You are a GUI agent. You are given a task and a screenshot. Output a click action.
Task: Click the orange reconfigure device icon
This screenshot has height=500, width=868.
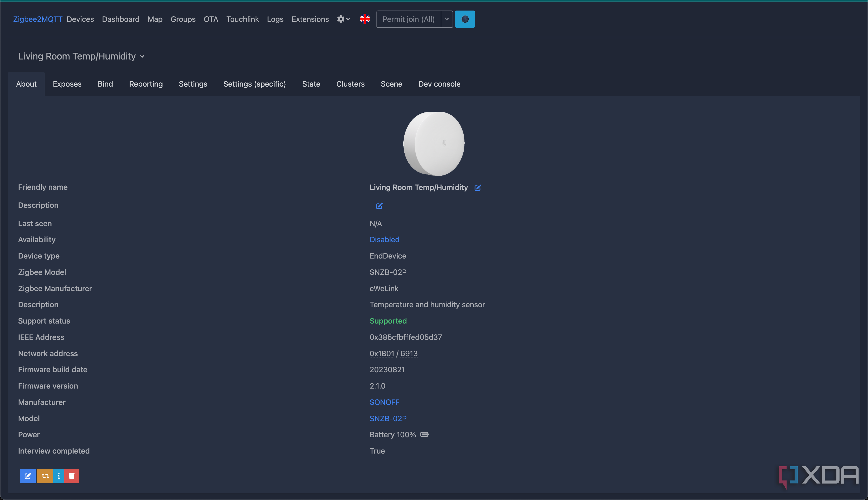[x=45, y=476]
